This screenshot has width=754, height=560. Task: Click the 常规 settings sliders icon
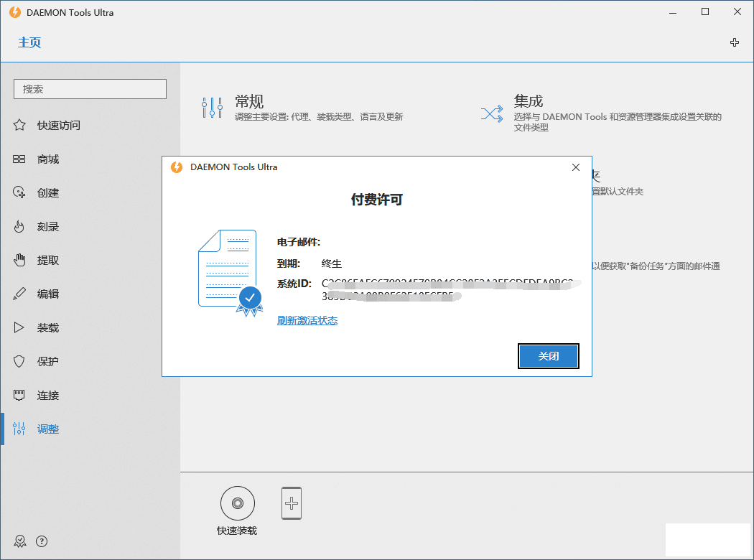pyautogui.click(x=212, y=108)
